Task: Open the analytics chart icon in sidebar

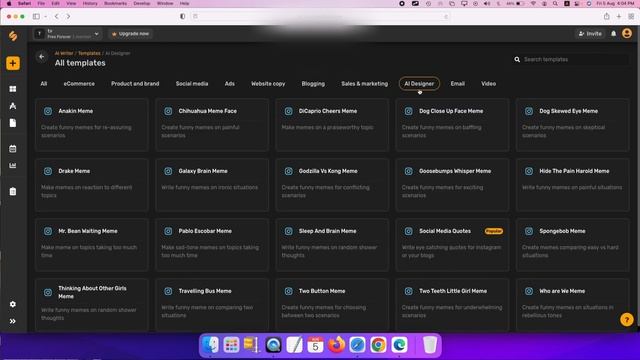Action: [x=13, y=166]
